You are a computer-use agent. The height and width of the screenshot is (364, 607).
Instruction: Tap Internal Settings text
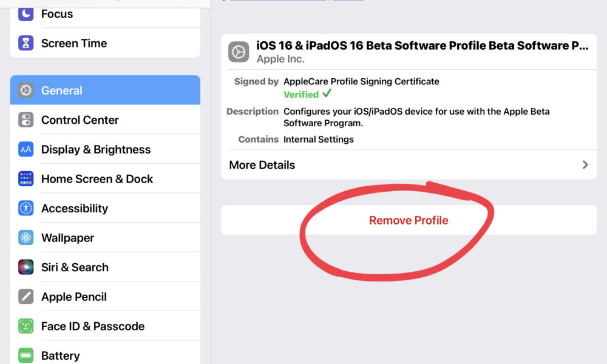[319, 140]
